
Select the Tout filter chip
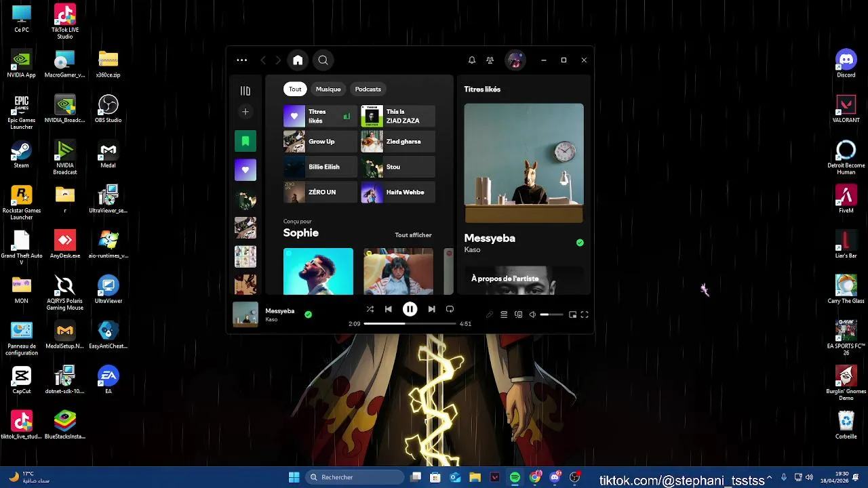(295, 89)
